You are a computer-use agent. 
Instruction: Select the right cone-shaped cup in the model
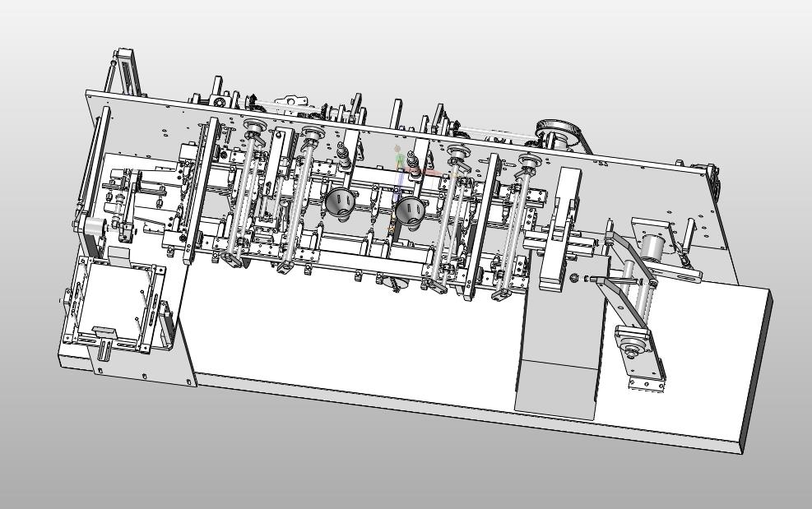point(411,212)
